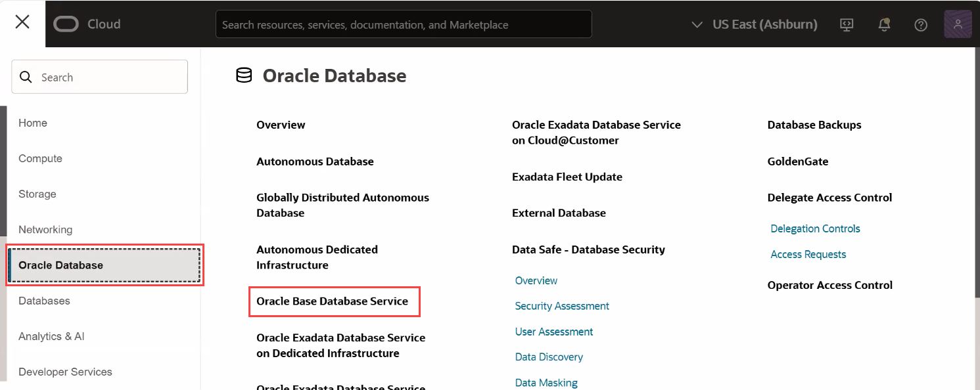Screen dimensions: 980x390
Task: Open Exadata Fleet Update
Action: [x=567, y=177]
